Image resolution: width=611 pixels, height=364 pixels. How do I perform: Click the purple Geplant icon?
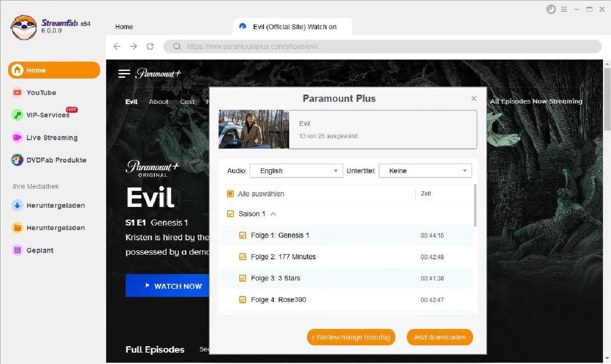pyautogui.click(x=17, y=250)
